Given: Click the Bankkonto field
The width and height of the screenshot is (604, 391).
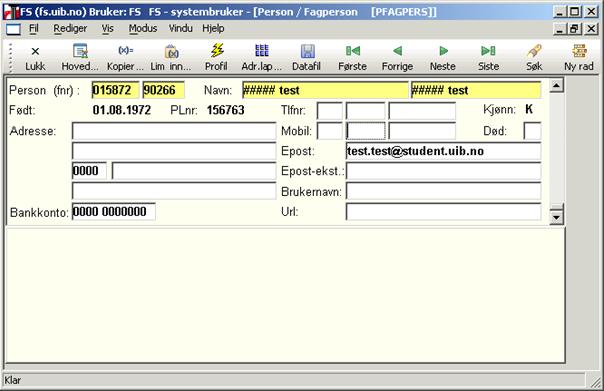Looking at the screenshot, I should pos(114,211).
